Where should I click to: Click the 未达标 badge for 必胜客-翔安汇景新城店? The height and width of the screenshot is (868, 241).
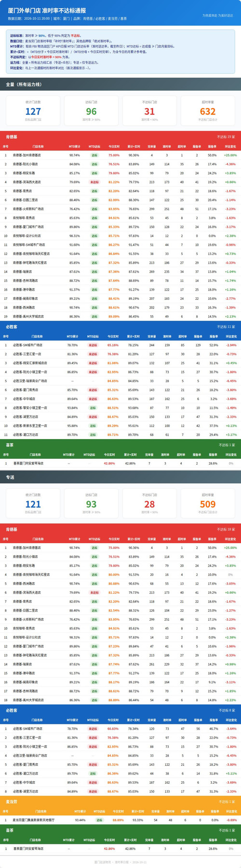pos(93,363)
